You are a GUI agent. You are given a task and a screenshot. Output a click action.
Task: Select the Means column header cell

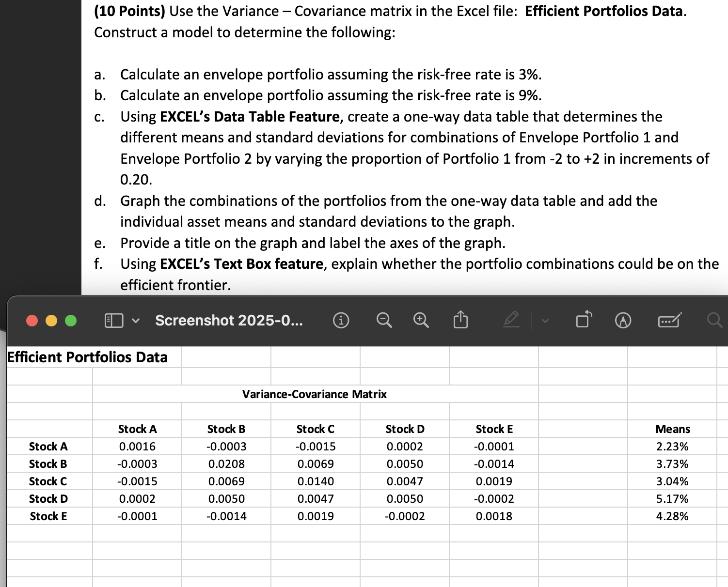(x=673, y=429)
